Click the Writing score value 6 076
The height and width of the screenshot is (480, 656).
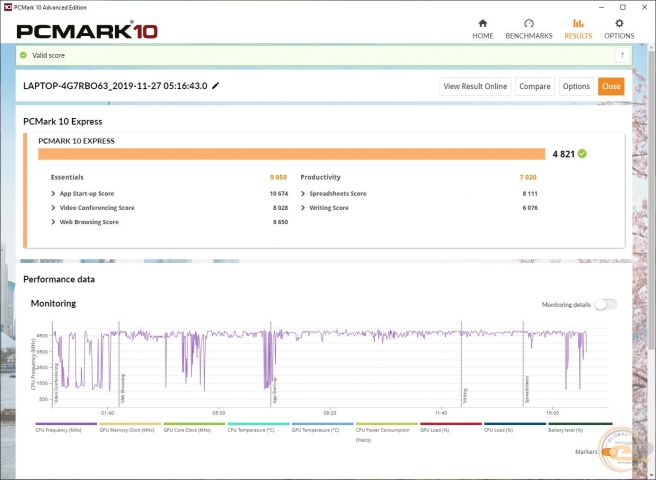click(530, 208)
